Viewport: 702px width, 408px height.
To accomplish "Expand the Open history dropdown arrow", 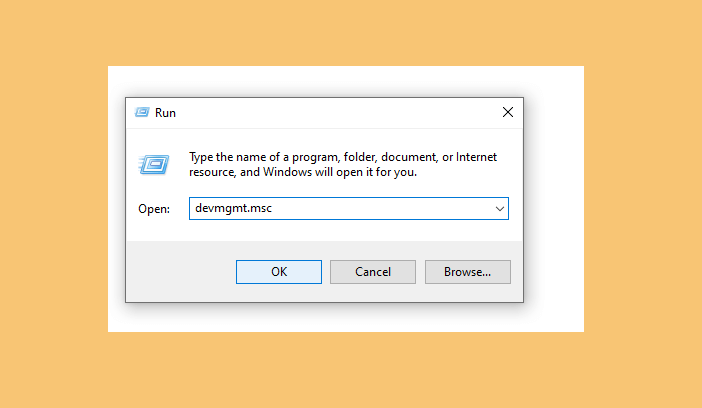I will coord(500,209).
